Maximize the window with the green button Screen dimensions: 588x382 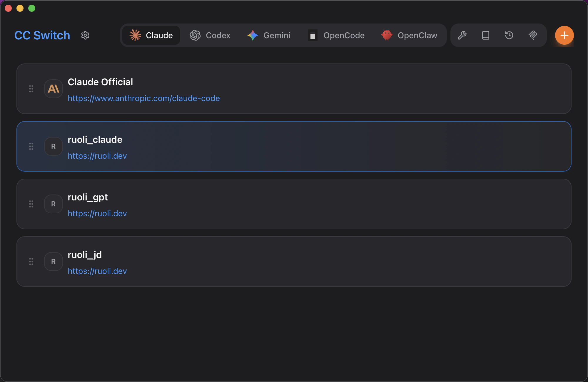[x=32, y=8]
